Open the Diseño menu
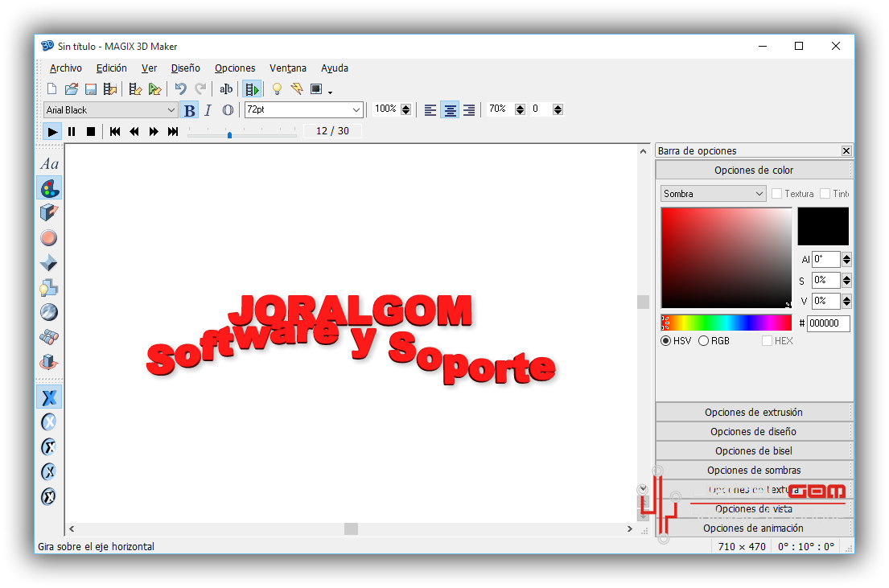Viewport: 889px width, 588px height. coord(185,68)
